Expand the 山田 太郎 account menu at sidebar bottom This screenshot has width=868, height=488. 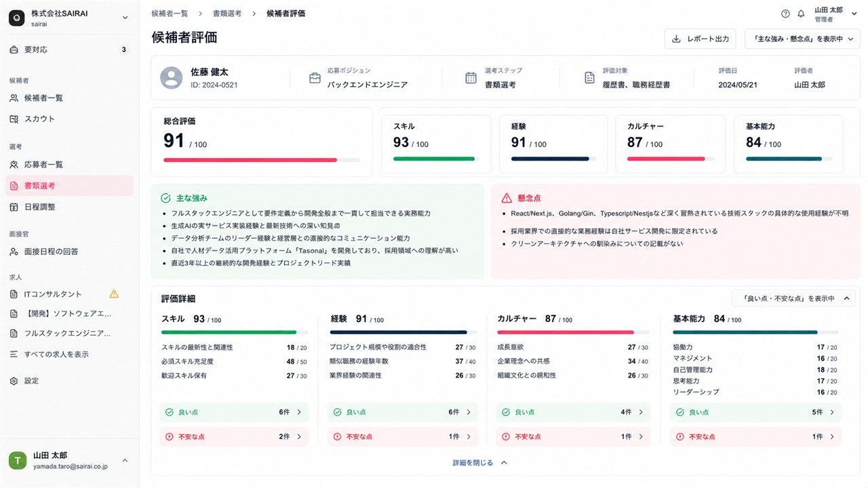tap(68, 461)
